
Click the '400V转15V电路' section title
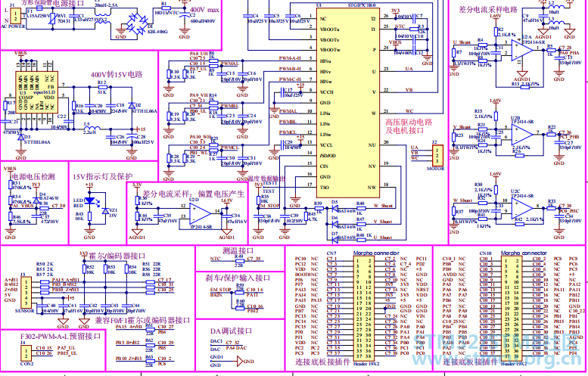coord(117,75)
